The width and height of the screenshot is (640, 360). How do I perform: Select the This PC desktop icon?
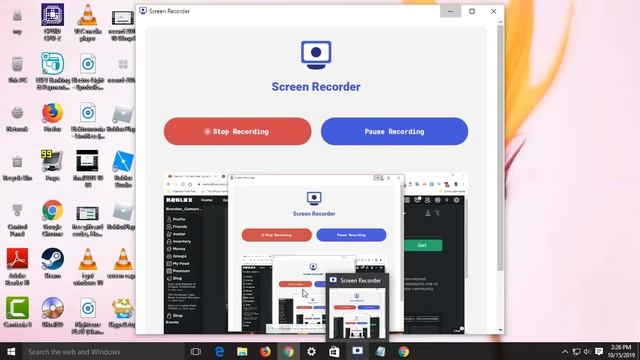(x=18, y=70)
